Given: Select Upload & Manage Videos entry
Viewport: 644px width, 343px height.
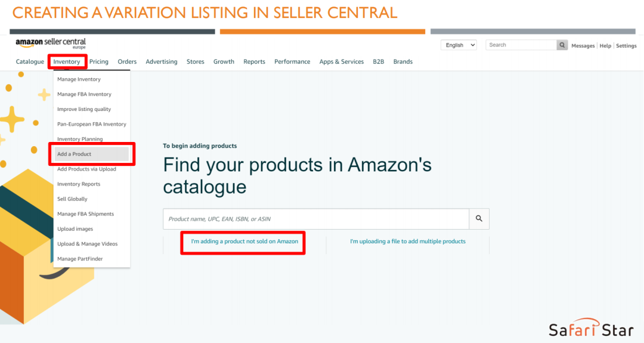Looking at the screenshot, I should pos(87,243).
